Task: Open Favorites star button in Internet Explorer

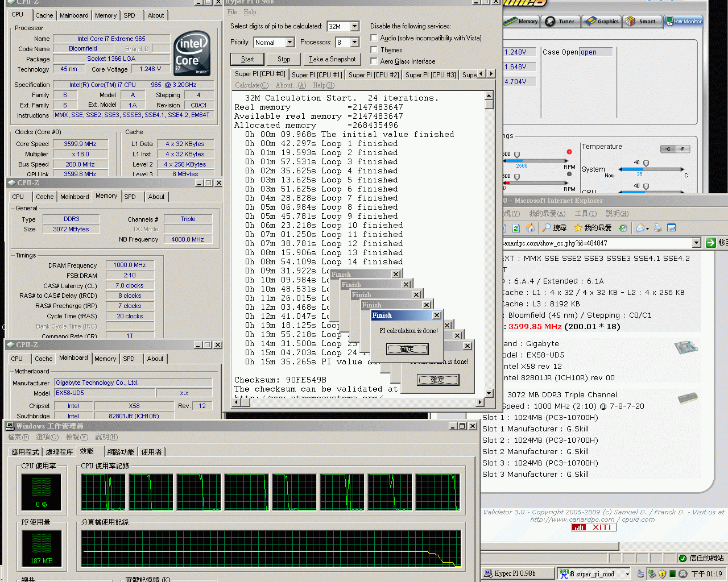Action: [x=592, y=228]
